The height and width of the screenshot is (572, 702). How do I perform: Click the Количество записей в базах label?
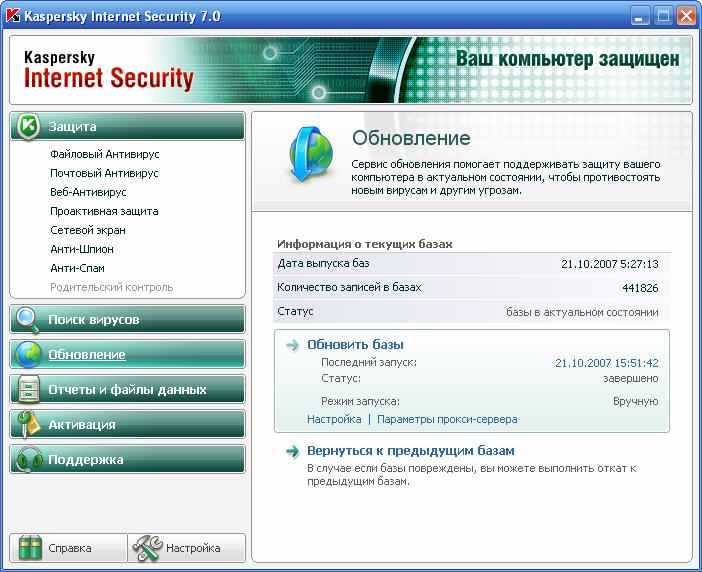[x=349, y=287]
